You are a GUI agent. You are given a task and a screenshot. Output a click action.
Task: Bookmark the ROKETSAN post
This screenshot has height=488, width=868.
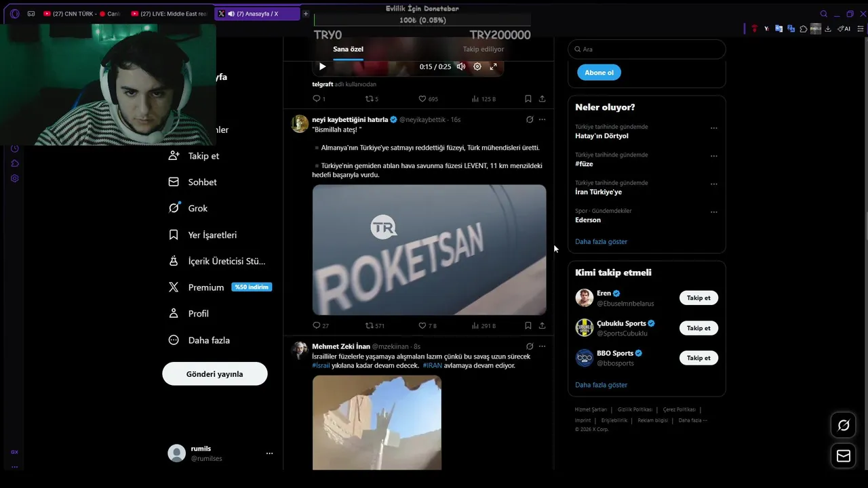528,325
